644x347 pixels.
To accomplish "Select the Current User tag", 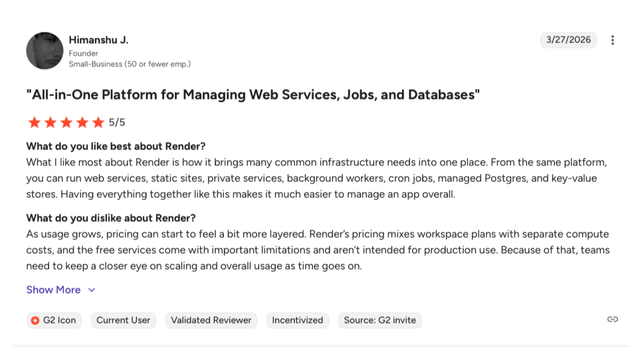I will click(x=123, y=320).
